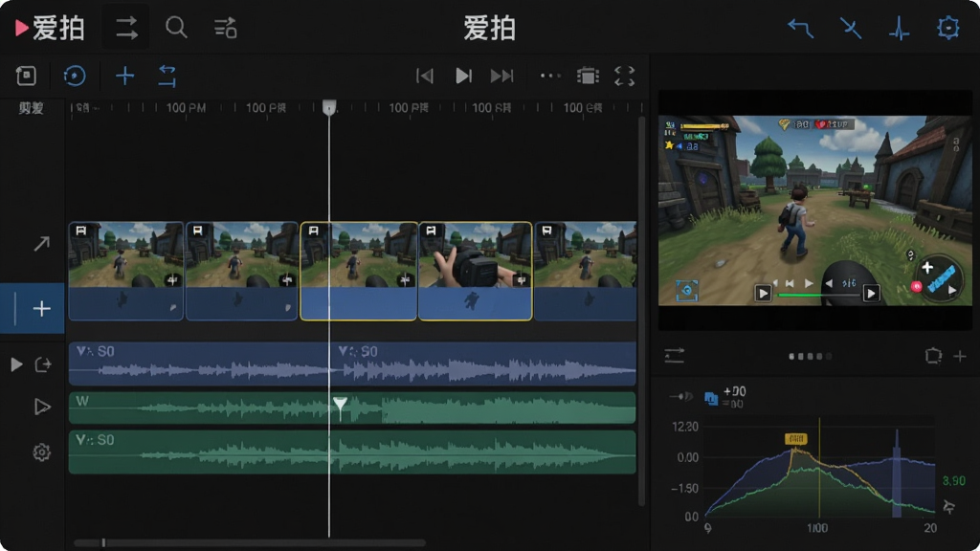Click the page indicator dots below preview
The width and height of the screenshot is (980, 551).
(811, 356)
